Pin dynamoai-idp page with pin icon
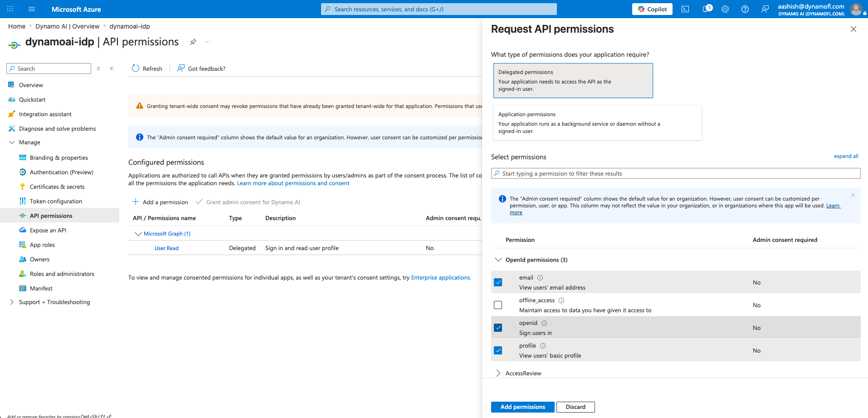 coord(193,42)
